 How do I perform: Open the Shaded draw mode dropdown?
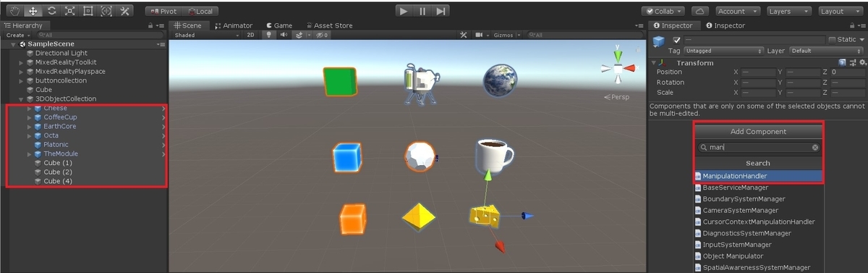coord(205,35)
